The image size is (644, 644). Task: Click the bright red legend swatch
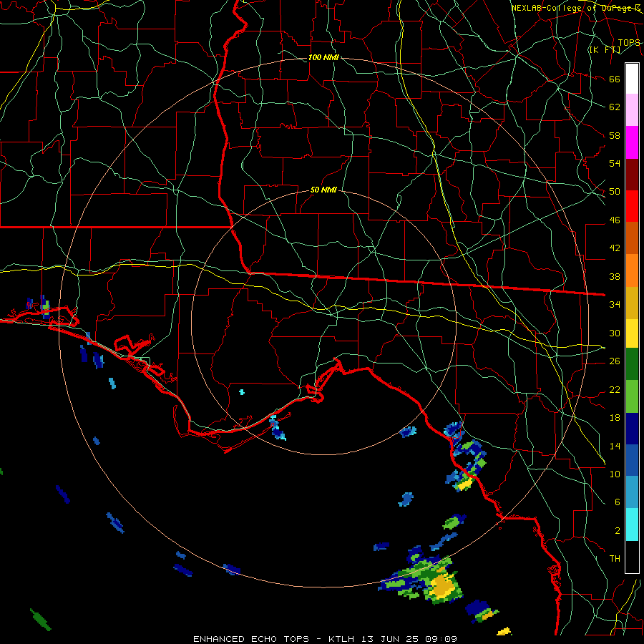coord(632,206)
